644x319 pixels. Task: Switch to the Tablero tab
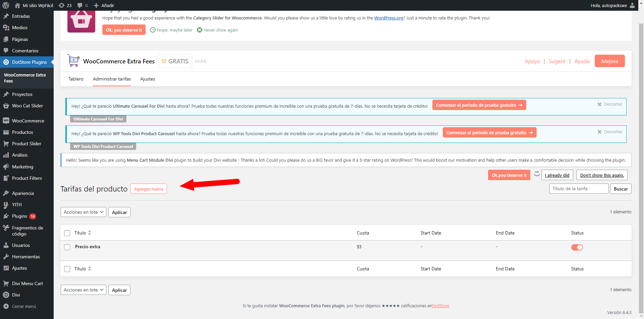76,79
